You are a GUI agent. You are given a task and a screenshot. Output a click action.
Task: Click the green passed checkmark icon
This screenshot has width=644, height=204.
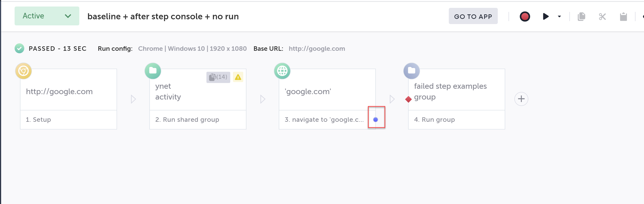tap(20, 48)
